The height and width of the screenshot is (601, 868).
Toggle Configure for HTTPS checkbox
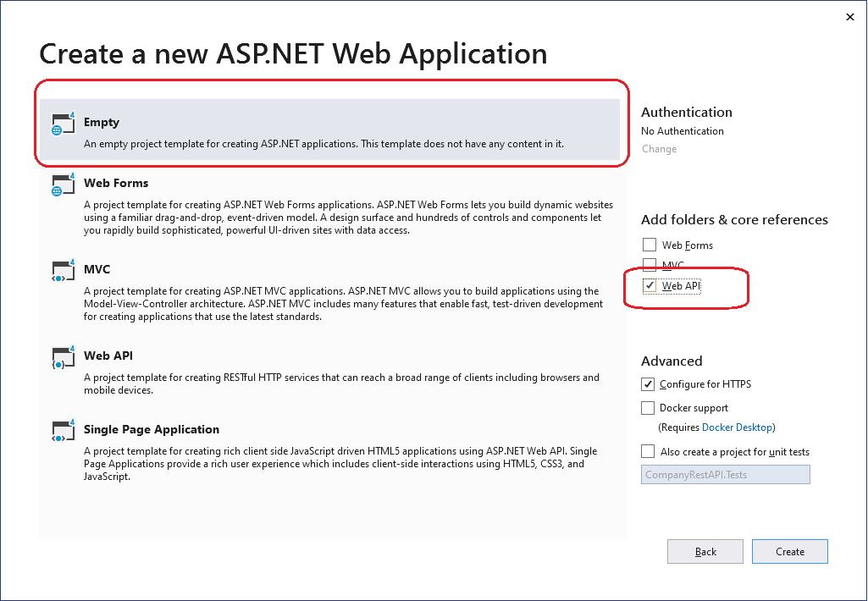[x=648, y=384]
